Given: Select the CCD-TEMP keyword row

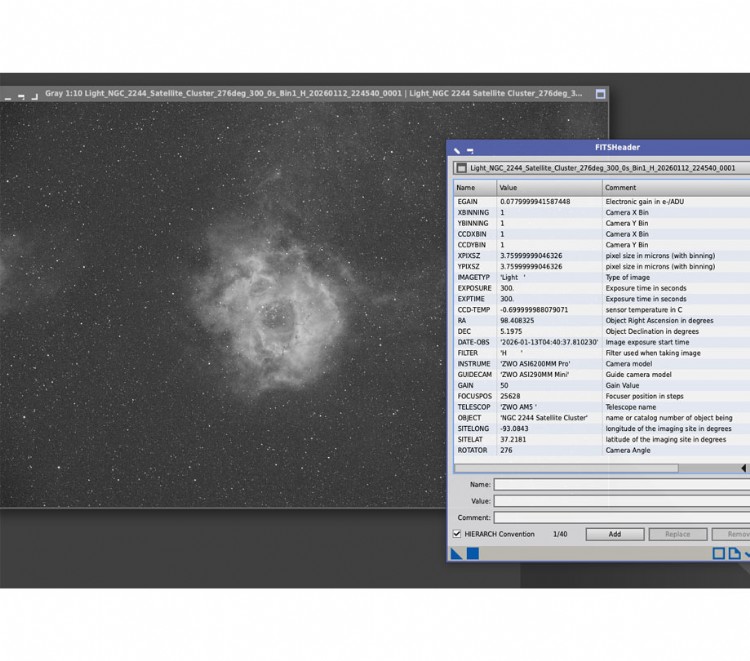Looking at the screenshot, I should coord(602,310).
